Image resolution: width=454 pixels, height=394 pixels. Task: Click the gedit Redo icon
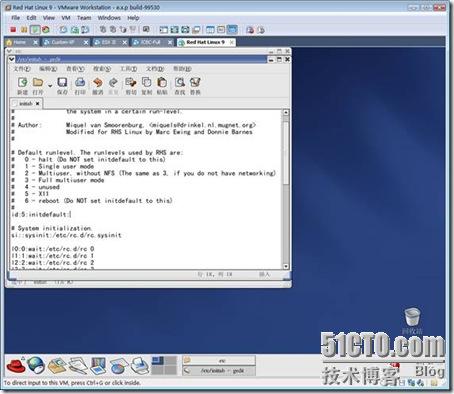click(113, 82)
